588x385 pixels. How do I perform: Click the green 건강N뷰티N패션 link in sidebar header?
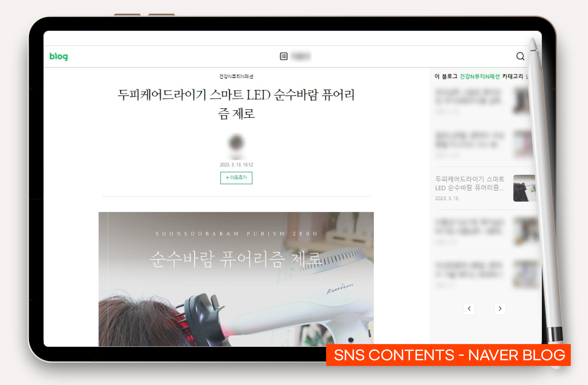(479, 76)
